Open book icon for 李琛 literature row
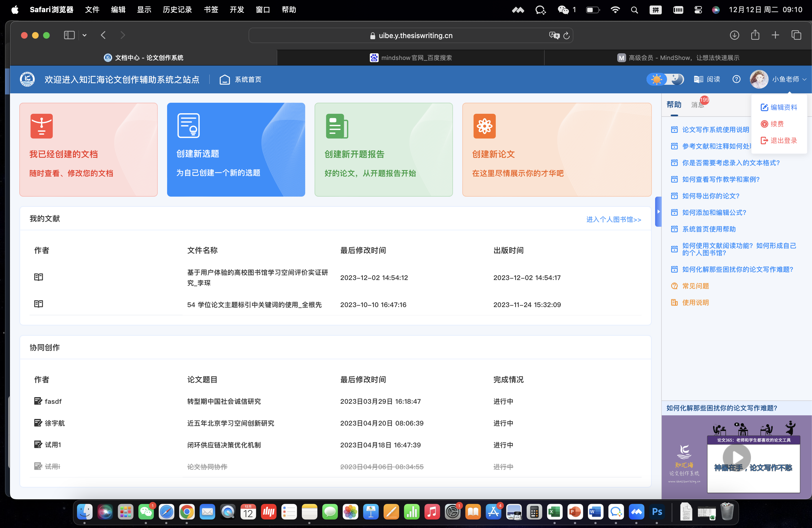This screenshot has width=812, height=528. [x=39, y=277]
